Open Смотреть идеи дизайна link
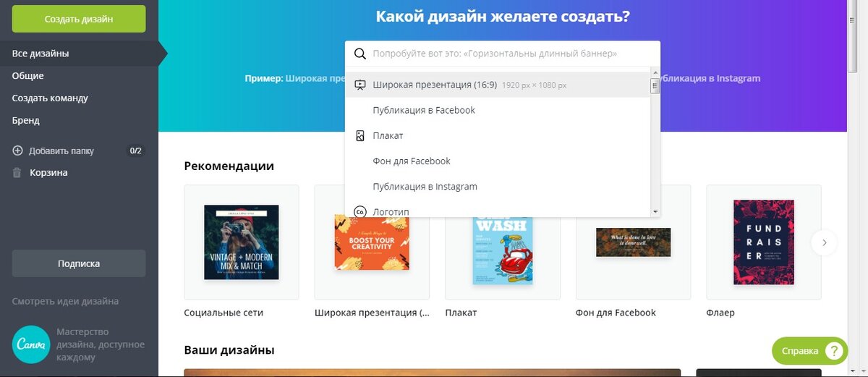Screen dimensions: 868x377 click(65, 301)
